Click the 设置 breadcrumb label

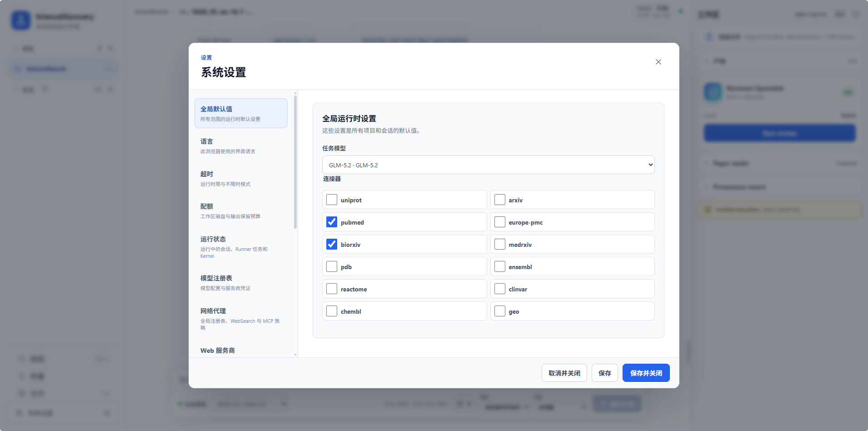[206, 58]
